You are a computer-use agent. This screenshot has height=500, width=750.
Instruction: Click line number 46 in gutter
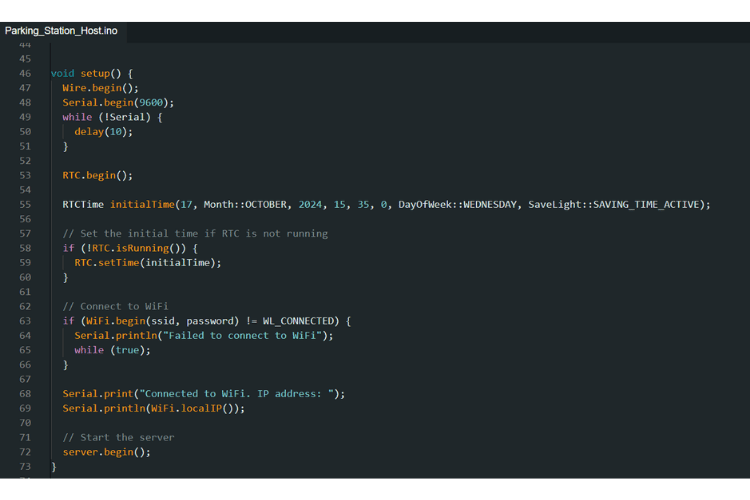[25, 74]
